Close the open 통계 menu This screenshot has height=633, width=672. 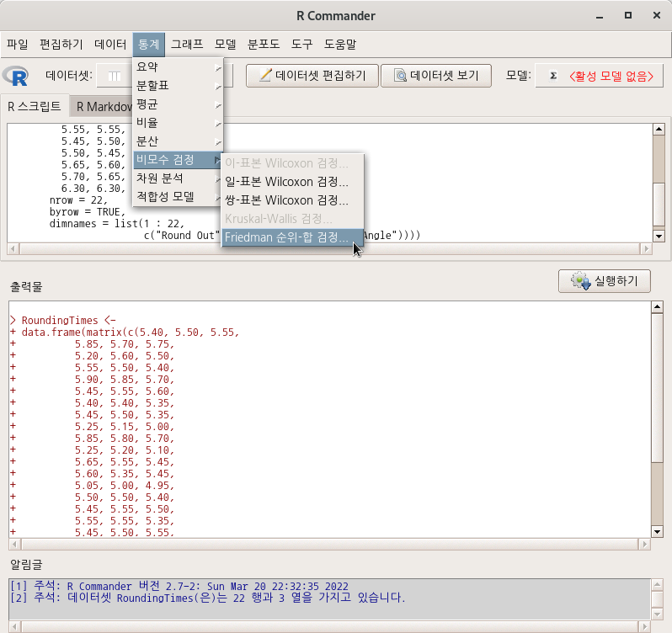tap(149, 44)
